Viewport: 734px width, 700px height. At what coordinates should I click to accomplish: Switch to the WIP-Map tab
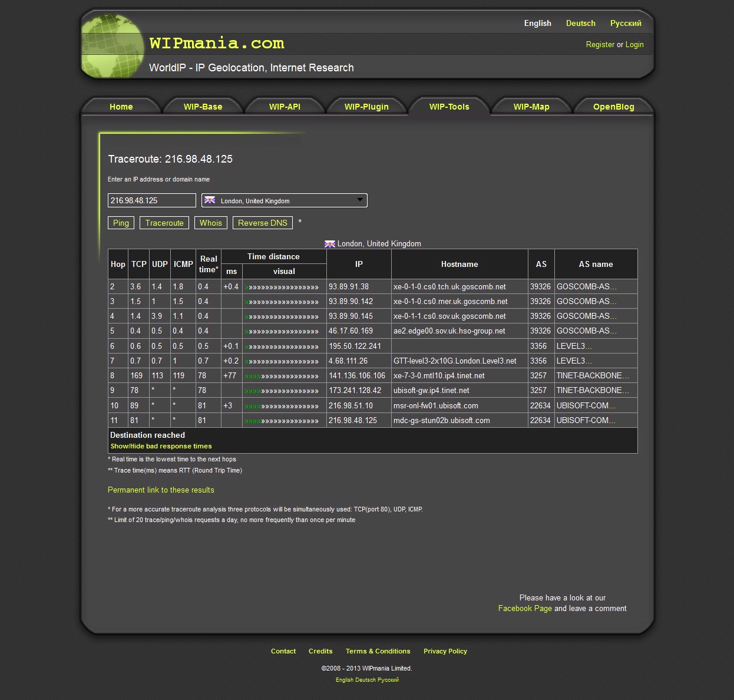tap(531, 107)
